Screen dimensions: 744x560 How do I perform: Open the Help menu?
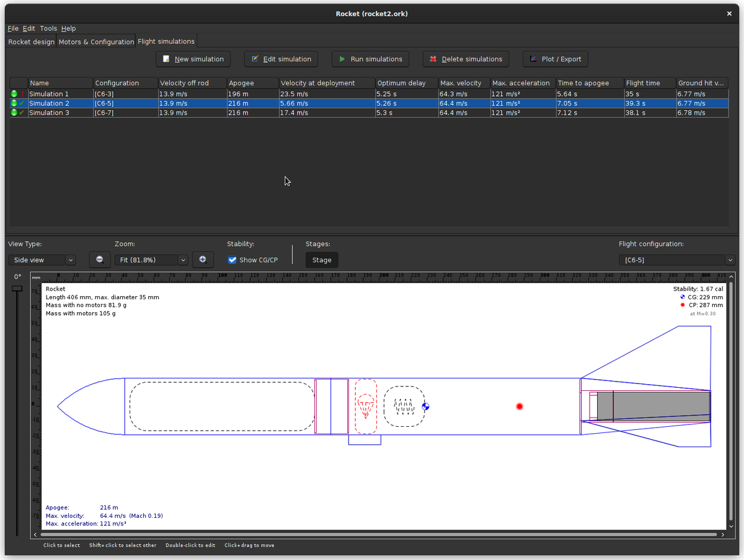(68, 28)
